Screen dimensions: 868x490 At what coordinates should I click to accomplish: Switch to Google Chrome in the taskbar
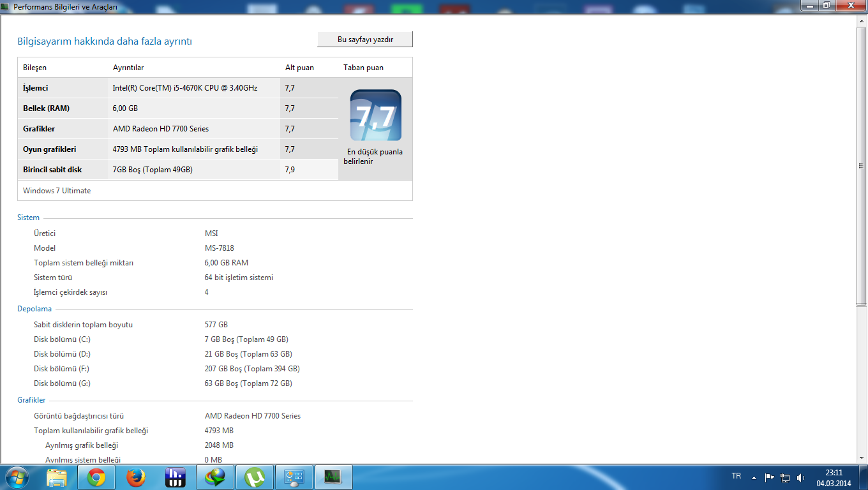point(96,477)
